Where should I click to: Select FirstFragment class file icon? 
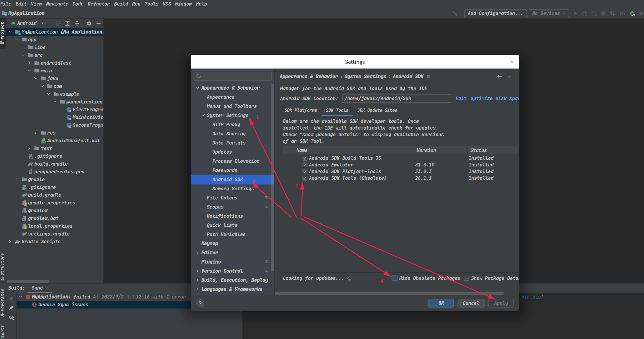click(x=69, y=110)
